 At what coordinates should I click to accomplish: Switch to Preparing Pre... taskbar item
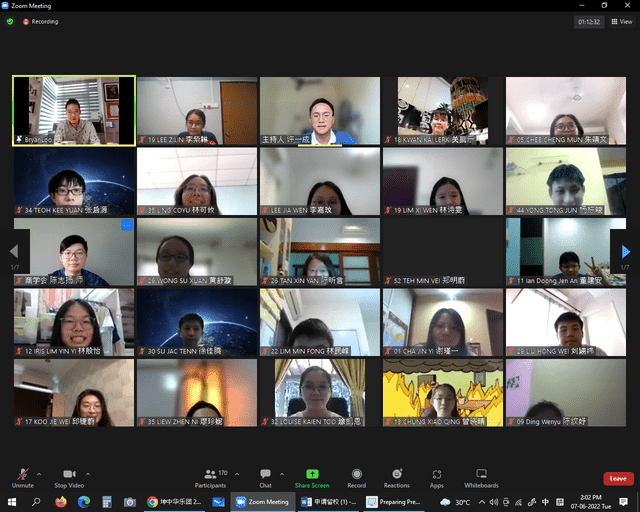pyautogui.click(x=393, y=502)
